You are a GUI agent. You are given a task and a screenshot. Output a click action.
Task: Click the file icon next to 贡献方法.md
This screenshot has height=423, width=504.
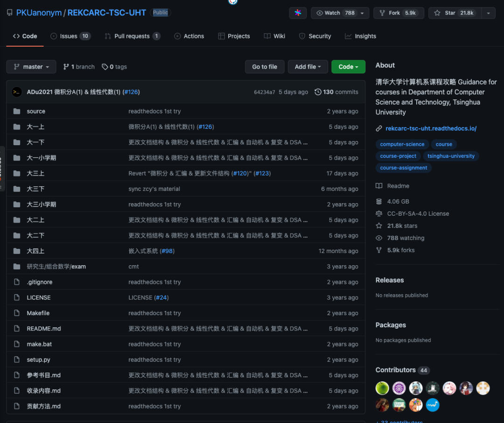click(17, 406)
